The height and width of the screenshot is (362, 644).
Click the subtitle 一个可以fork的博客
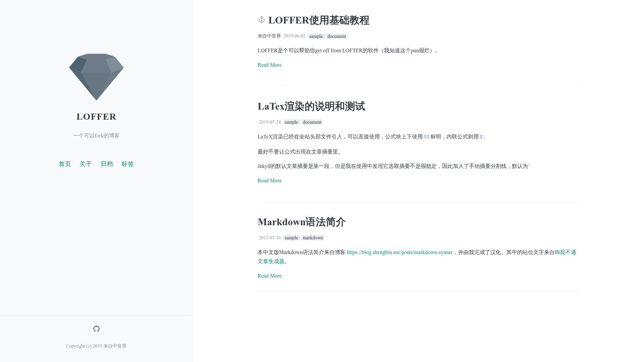[x=96, y=136]
